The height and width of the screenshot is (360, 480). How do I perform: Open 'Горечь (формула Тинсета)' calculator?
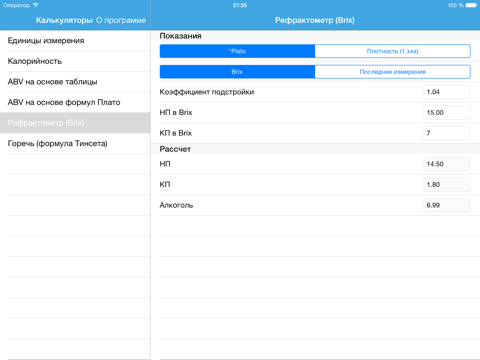[x=75, y=144]
